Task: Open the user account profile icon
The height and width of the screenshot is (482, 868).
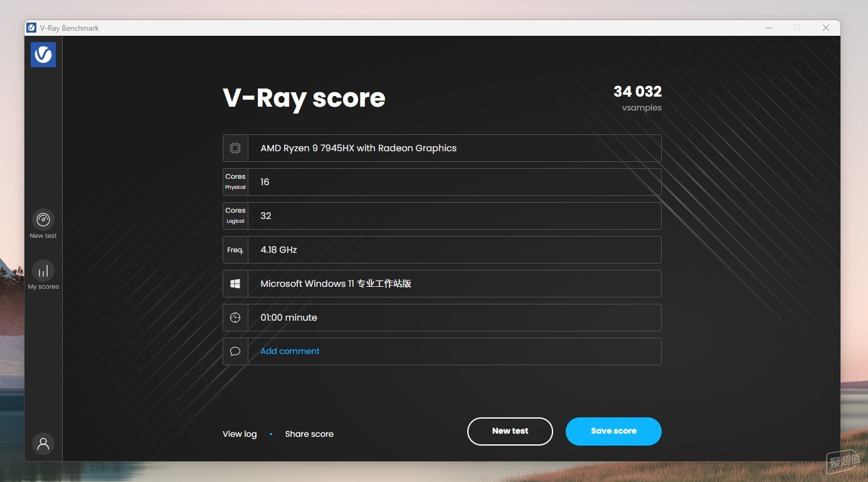Action: pyautogui.click(x=43, y=444)
